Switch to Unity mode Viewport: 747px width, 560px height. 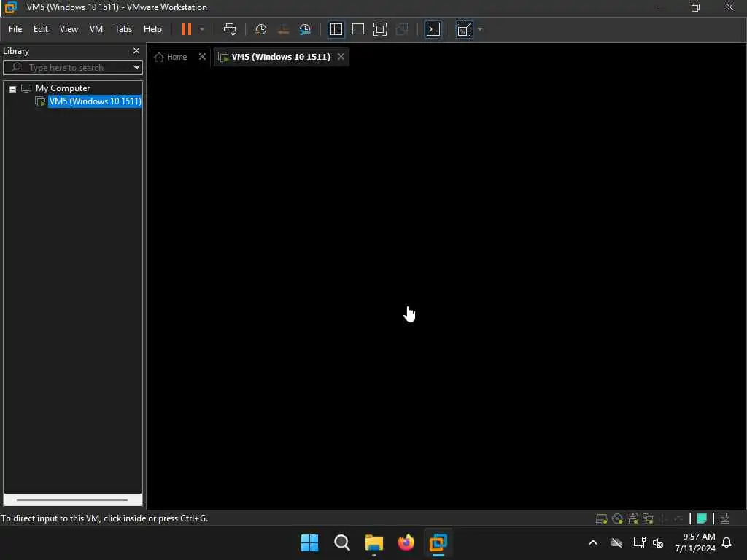[402, 29]
